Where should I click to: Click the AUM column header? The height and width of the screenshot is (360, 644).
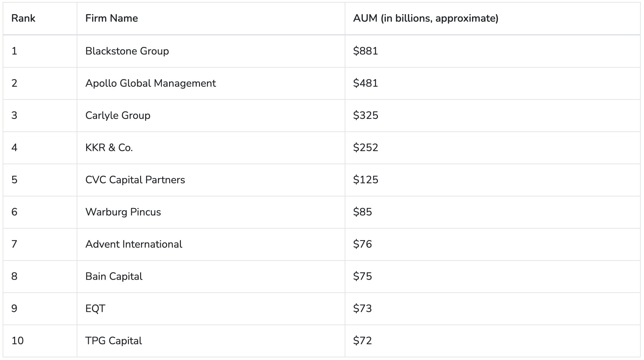point(426,18)
